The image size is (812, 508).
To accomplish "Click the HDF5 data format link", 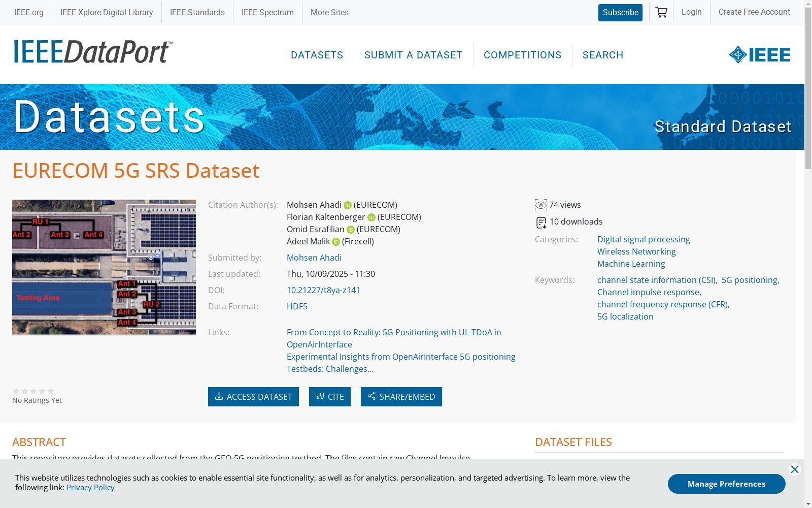I will coord(297,307).
